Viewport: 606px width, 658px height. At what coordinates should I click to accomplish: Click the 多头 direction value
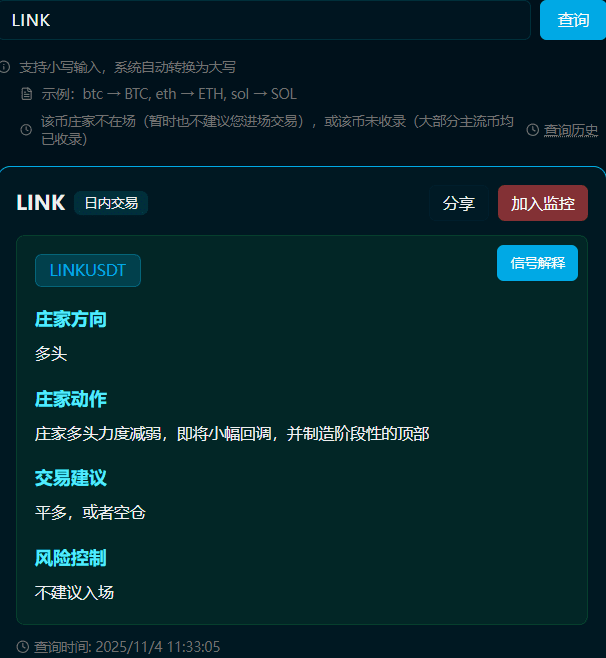tap(51, 354)
